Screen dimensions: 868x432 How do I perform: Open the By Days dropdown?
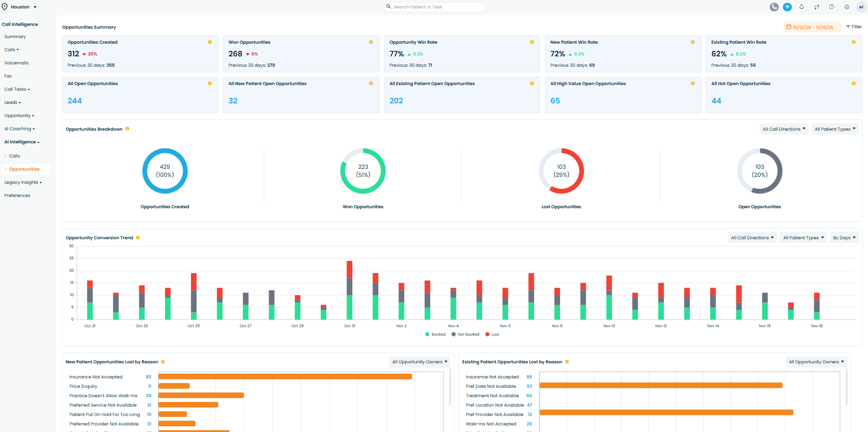(x=844, y=238)
